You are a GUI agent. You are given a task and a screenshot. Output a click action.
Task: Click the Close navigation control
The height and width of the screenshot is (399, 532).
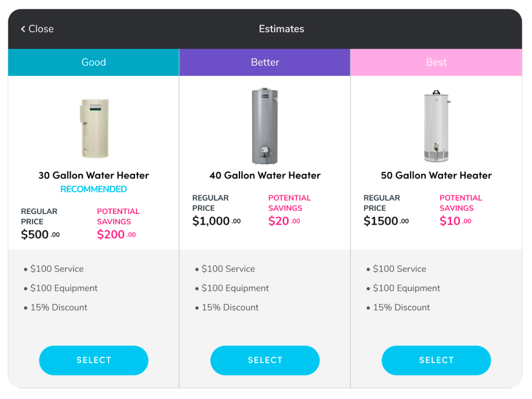(37, 29)
